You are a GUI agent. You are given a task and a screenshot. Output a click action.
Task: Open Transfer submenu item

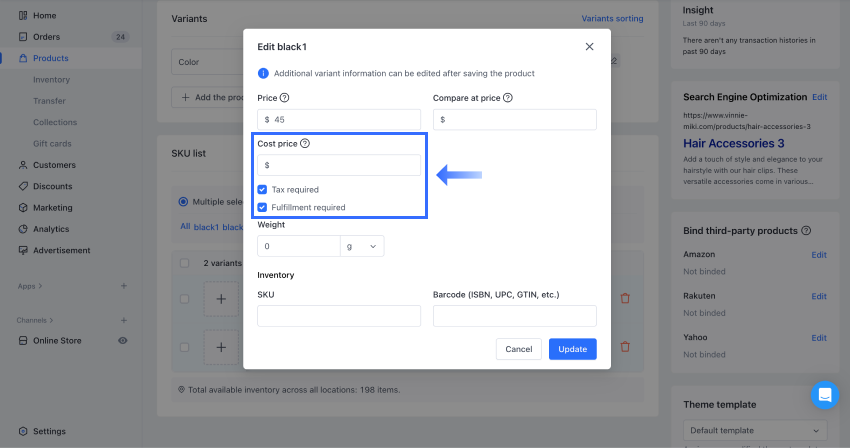[x=49, y=101]
